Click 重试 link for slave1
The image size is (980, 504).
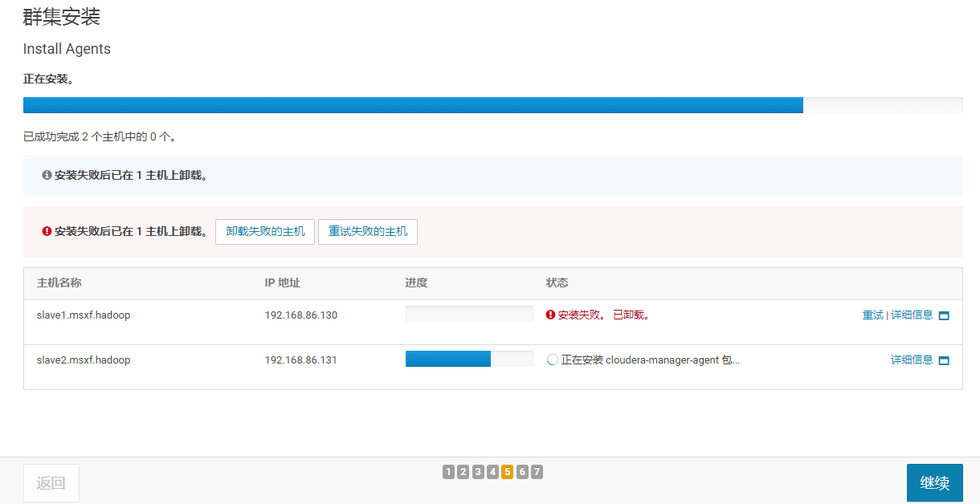coord(873,315)
